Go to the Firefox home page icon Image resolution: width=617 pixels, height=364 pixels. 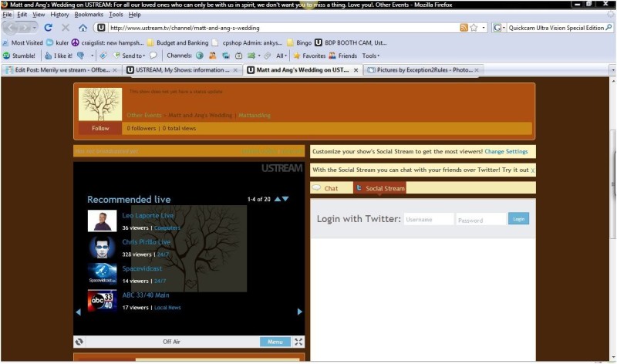coord(83,28)
